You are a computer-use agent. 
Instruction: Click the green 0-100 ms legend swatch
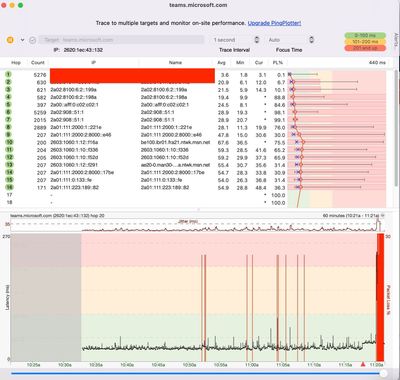tap(365, 35)
